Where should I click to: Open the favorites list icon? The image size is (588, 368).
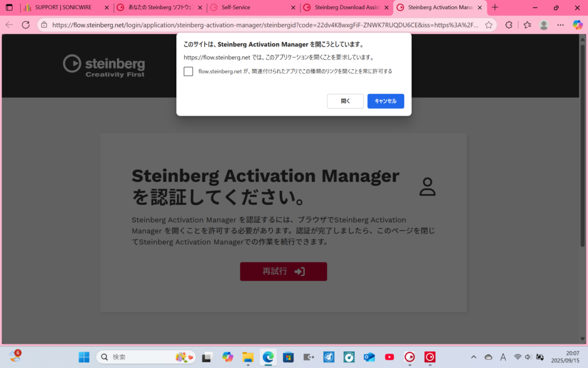(527, 25)
